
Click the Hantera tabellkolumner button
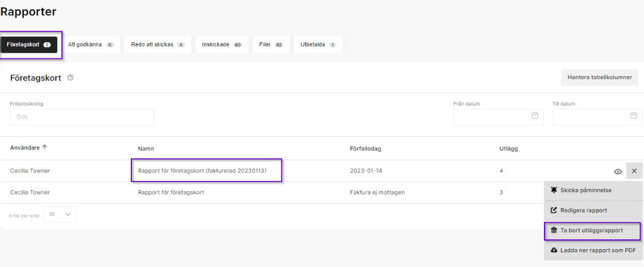coord(599,77)
